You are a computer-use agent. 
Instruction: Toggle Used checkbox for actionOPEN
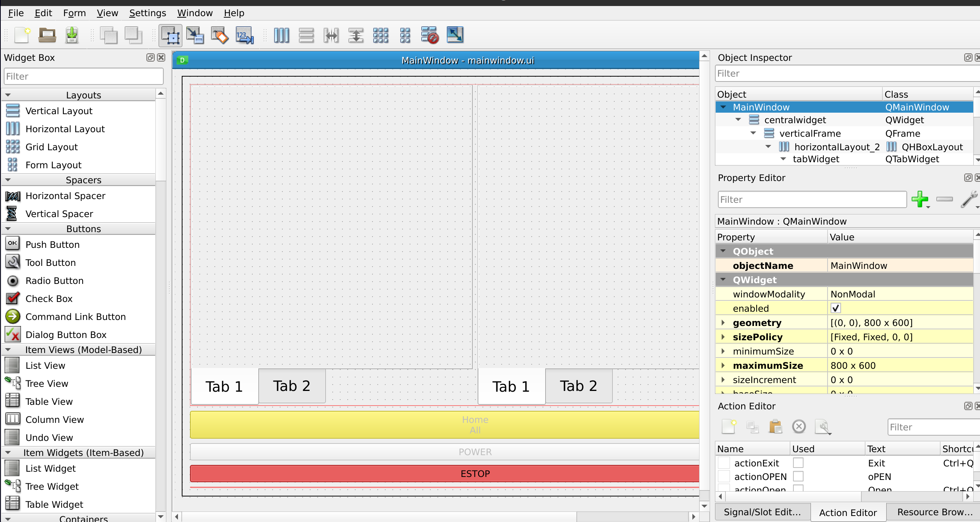(x=798, y=476)
